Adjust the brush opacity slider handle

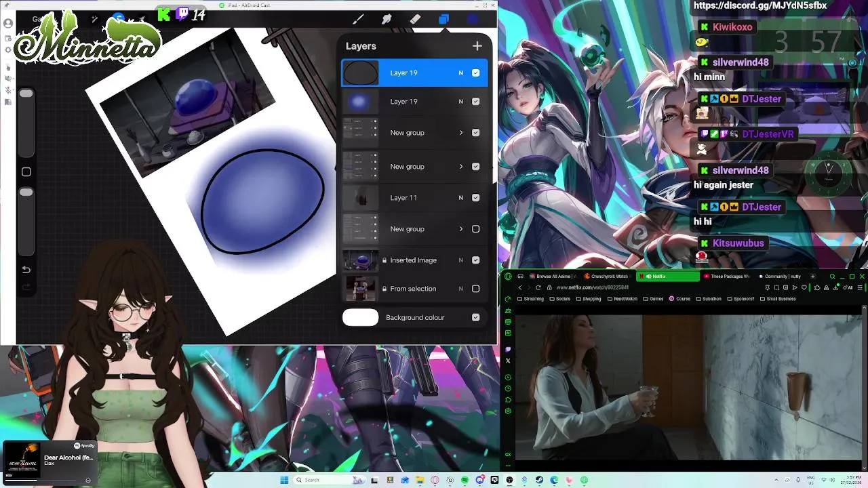pyautogui.click(x=26, y=192)
